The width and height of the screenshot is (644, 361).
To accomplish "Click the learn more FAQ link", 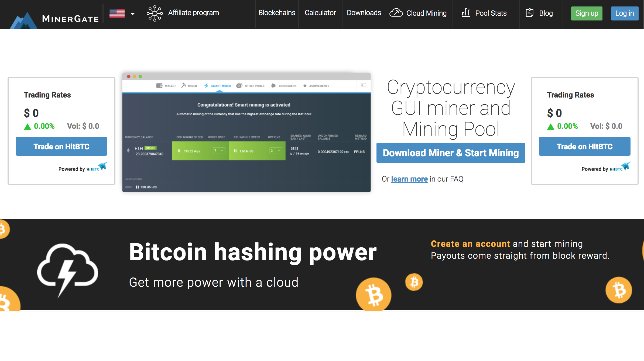I will 409,179.
